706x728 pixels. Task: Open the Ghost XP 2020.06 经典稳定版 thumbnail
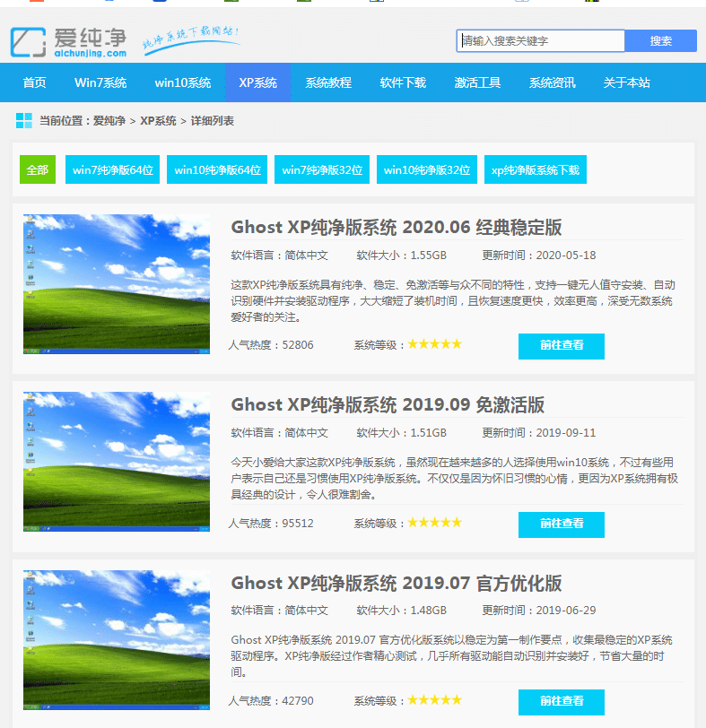click(x=117, y=284)
